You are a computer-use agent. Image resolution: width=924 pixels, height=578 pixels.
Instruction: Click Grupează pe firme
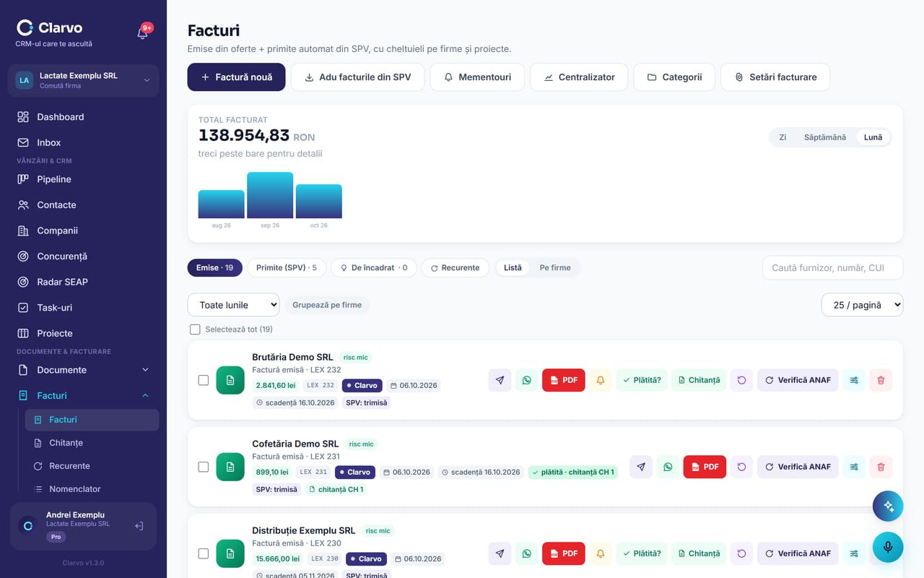327,305
